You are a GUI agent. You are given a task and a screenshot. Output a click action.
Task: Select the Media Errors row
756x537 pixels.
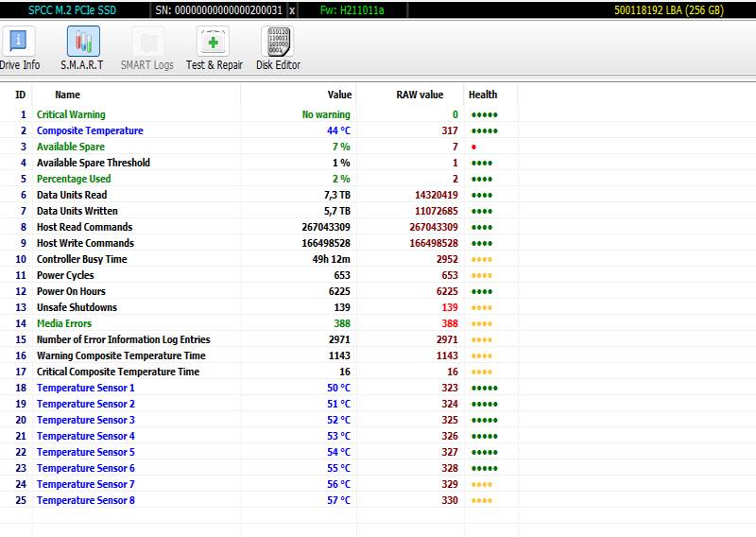[64, 323]
